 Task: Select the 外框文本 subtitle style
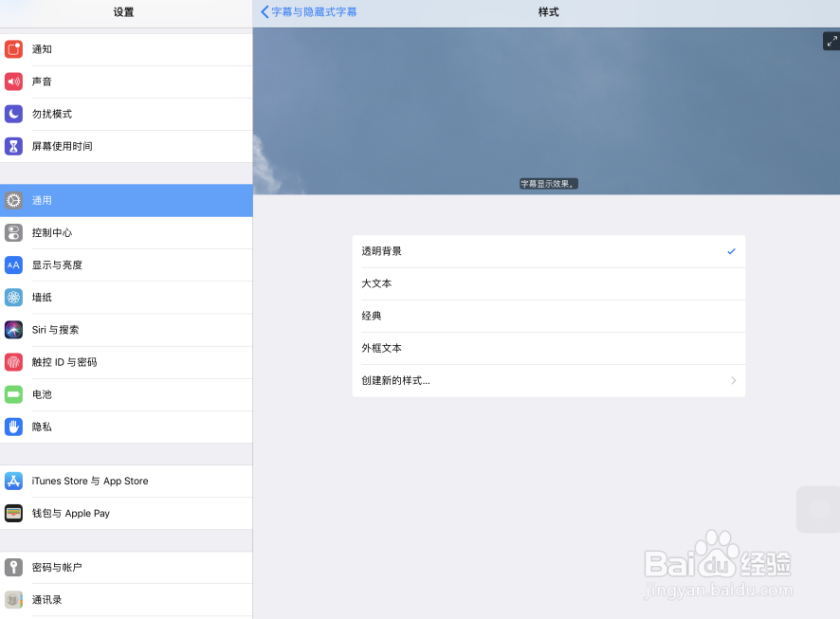548,348
